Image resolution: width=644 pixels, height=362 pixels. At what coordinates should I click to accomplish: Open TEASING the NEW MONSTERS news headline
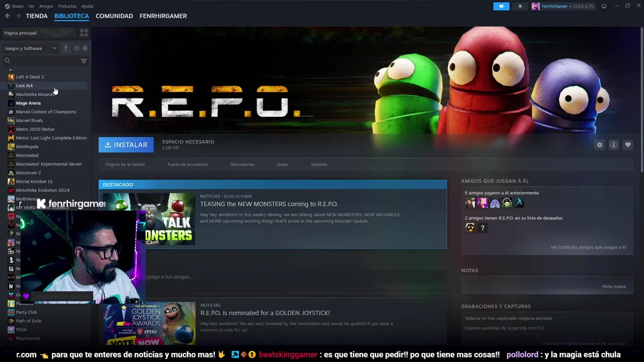269,204
